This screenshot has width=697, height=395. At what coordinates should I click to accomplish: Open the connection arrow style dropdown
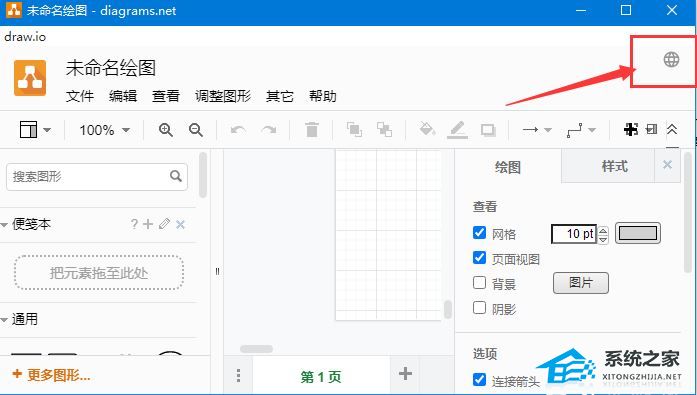click(x=537, y=130)
